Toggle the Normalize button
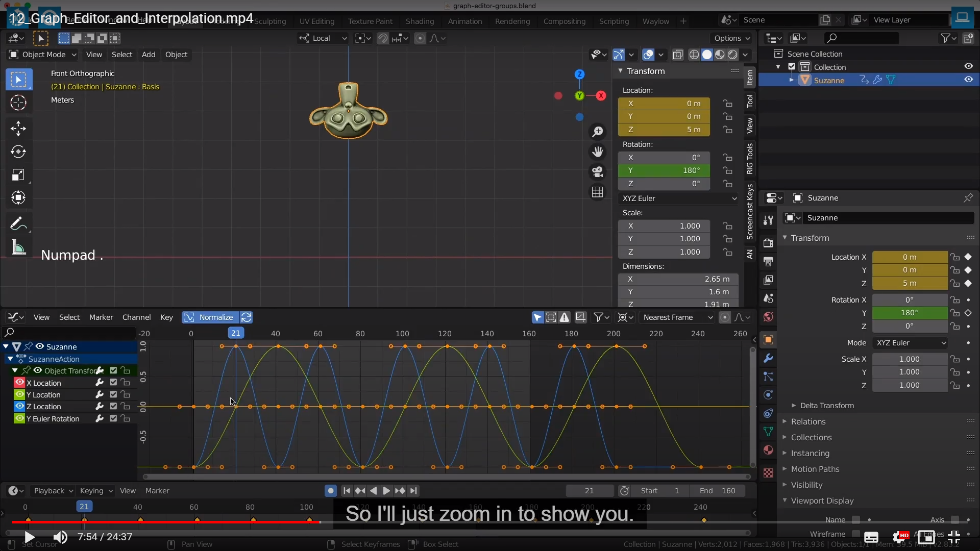The width and height of the screenshot is (980, 551). pyautogui.click(x=210, y=317)
